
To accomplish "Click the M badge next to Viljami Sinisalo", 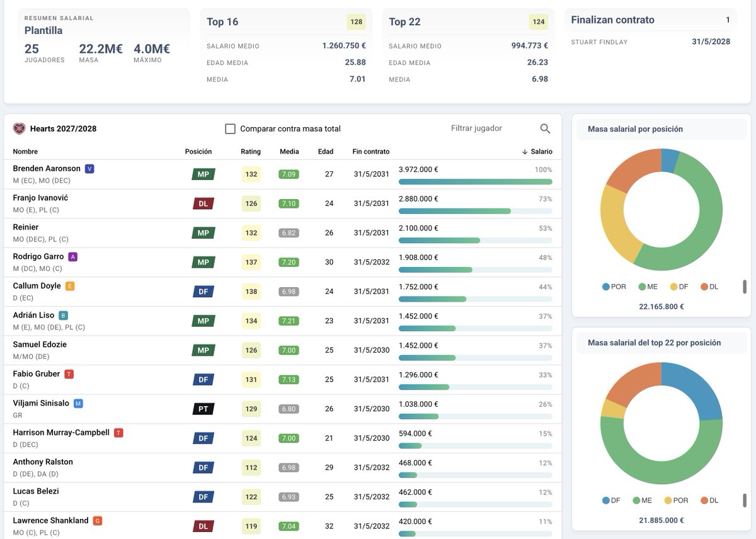I will (78, 404).
